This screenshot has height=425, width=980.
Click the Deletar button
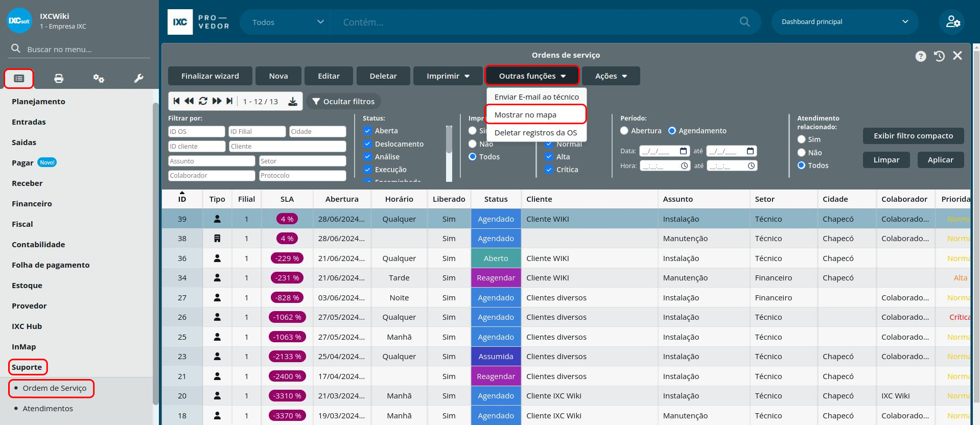(383, 76)
